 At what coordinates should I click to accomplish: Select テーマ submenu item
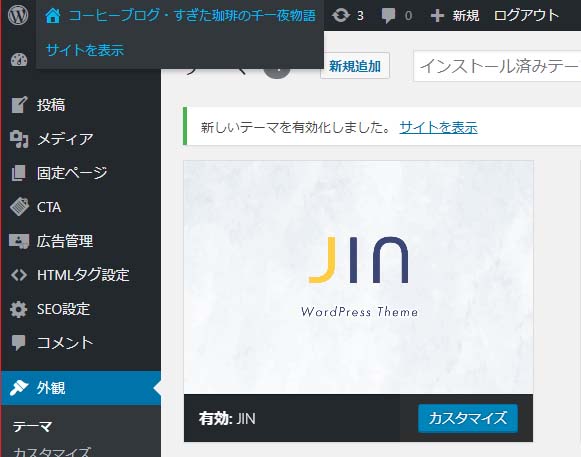pyautogui.click(x=32, y=427)
